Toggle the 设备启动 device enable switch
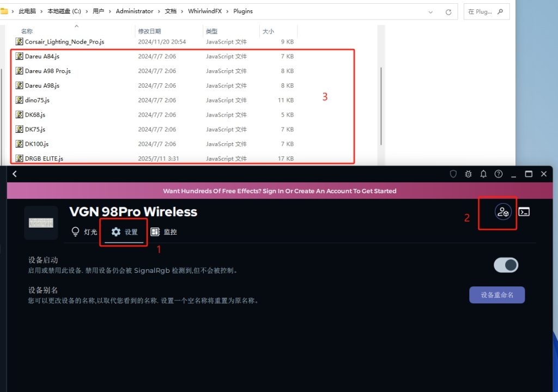Viewport: 558px width, 392px height. pyautogui.click(x=506, y=265)
